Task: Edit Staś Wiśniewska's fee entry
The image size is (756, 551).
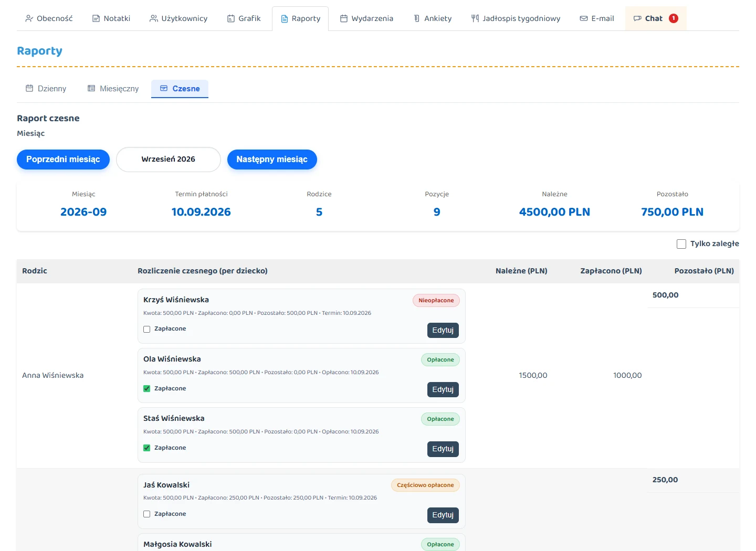Action: click(443, 449)
